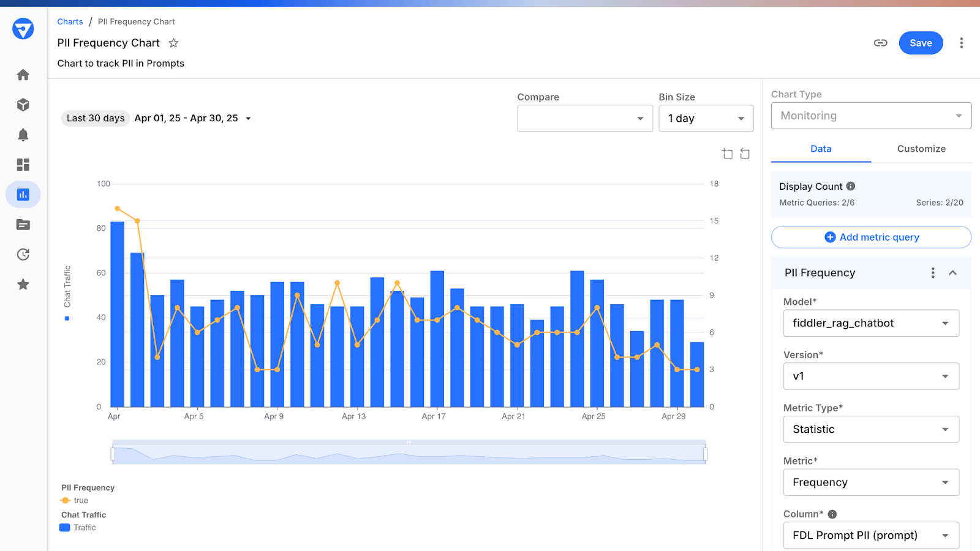Open the chart kebab menu next to Save
The image size is (980, 551).
click(x=962, y=43)
